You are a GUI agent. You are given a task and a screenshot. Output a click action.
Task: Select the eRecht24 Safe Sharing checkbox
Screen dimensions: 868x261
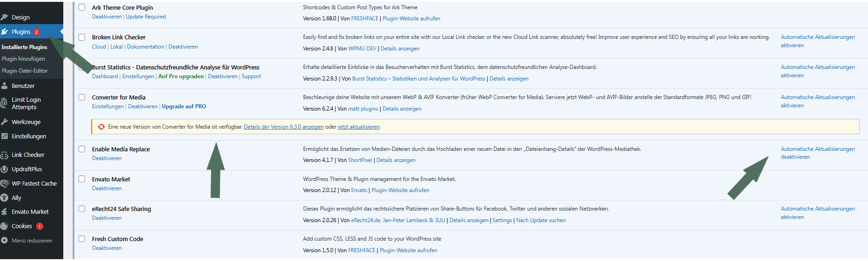point(82,209)
